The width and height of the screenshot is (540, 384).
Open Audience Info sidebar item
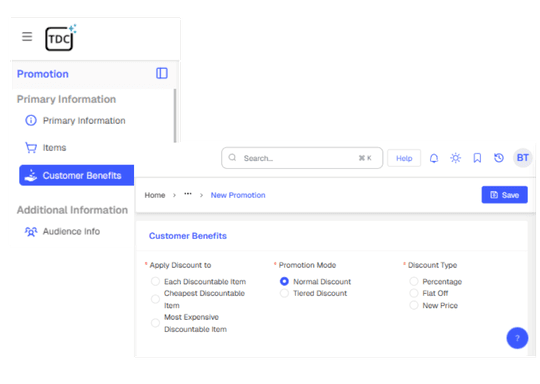62,231
